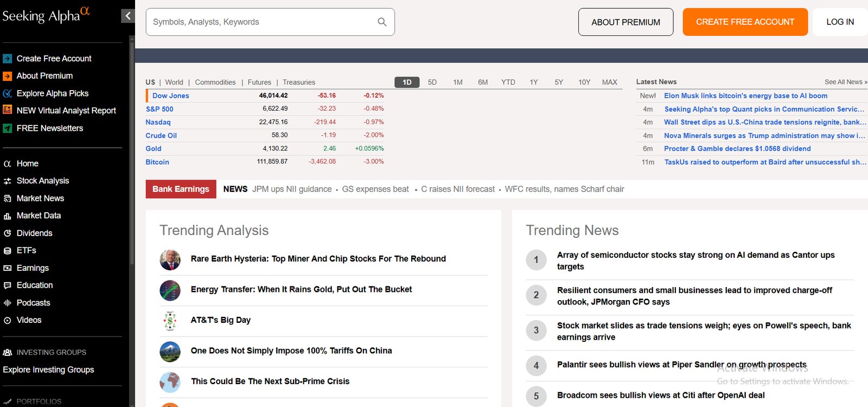The width and height of the screenshot is (868, 407).
Task: Read Elon Musk bitcoin energy news headline
Action: 746,96
